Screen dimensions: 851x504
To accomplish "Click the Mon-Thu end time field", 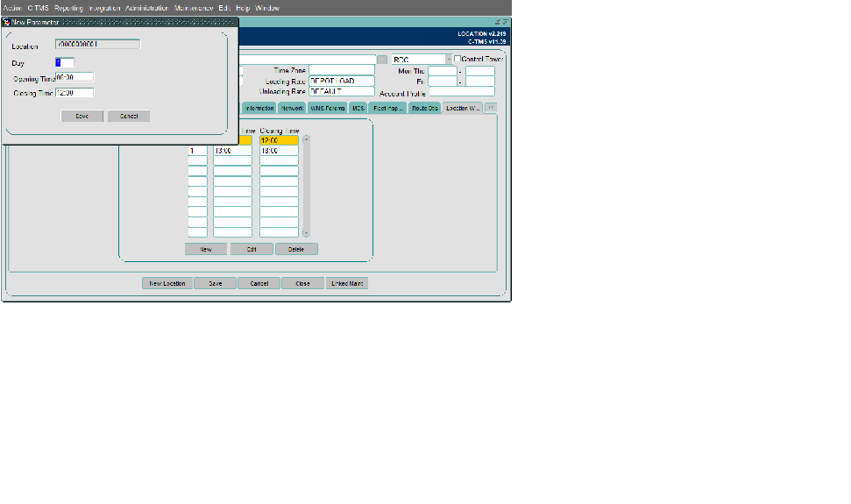I will point(479,71).
